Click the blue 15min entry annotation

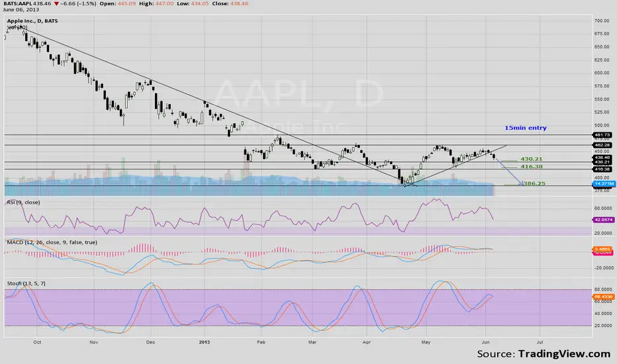[x=526, y=128]
